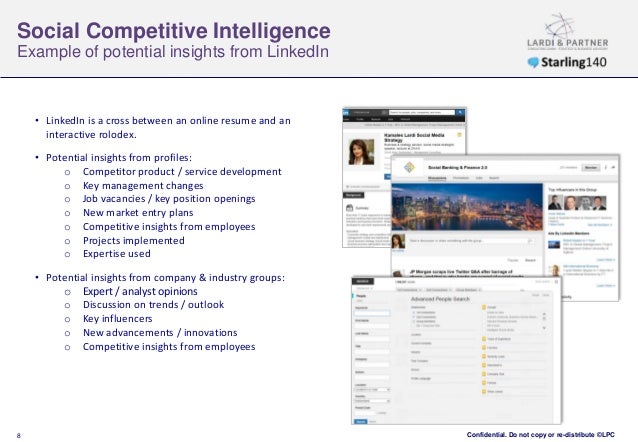638x442 pixels.
Task: Click 'Key management changes' bullet text
Action: [x=143, y=186]
